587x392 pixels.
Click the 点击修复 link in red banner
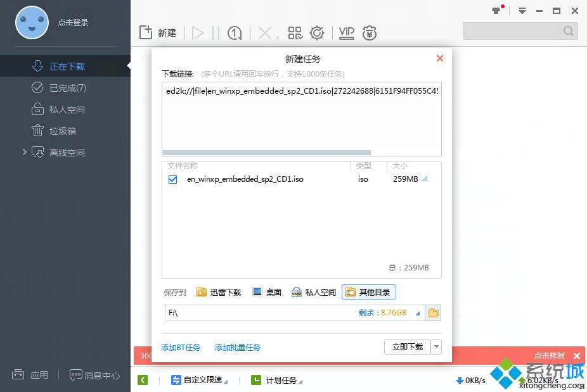pos(550,356)
